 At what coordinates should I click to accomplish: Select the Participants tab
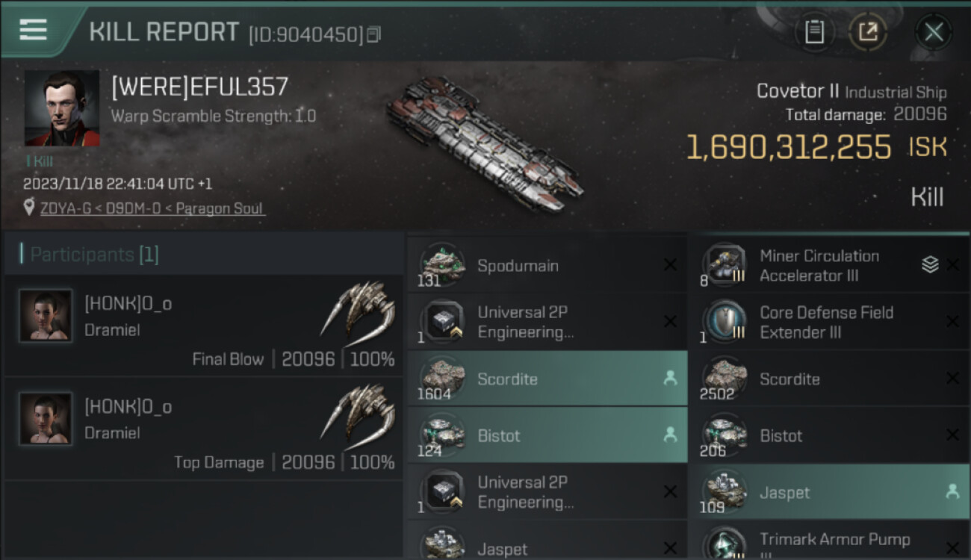pyautogui.click(x=94, y=255)
